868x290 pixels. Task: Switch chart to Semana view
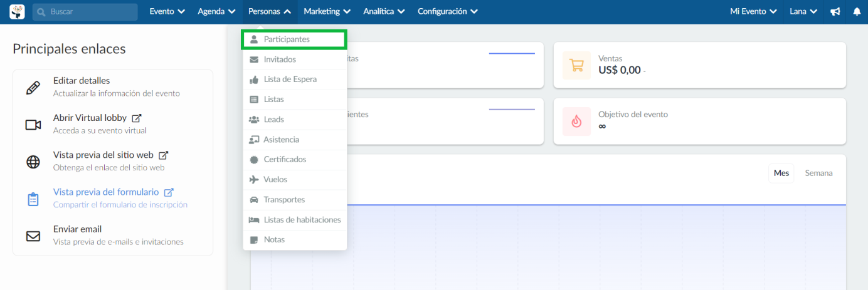pyautogui.click(x=819, y=173)
